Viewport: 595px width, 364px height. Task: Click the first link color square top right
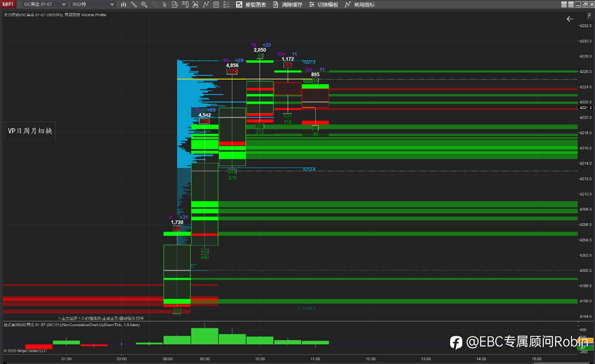pos(564,4)
